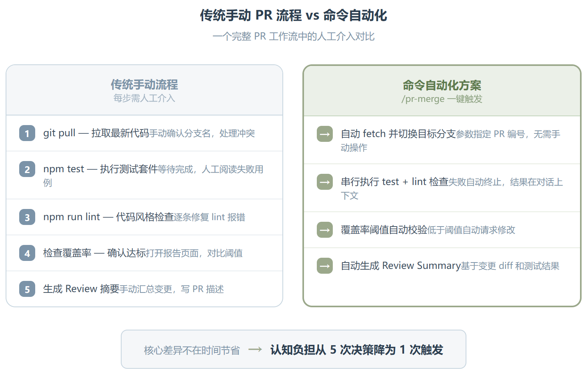Click text 核心差异不在时间节省

[192, 350]
